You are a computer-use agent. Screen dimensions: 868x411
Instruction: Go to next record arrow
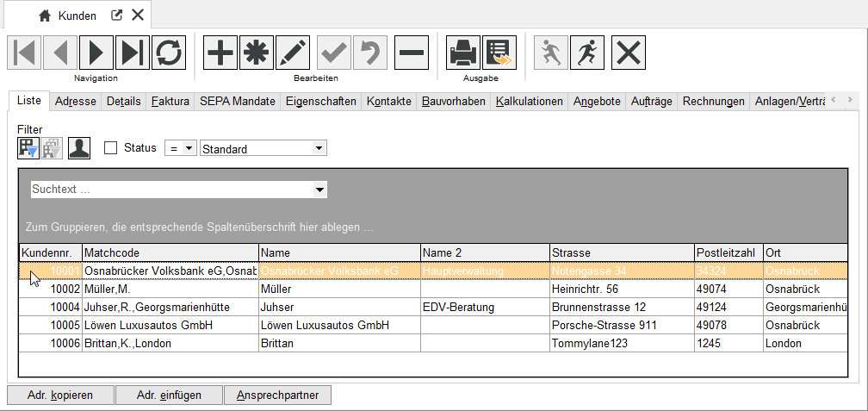(96, 53)
